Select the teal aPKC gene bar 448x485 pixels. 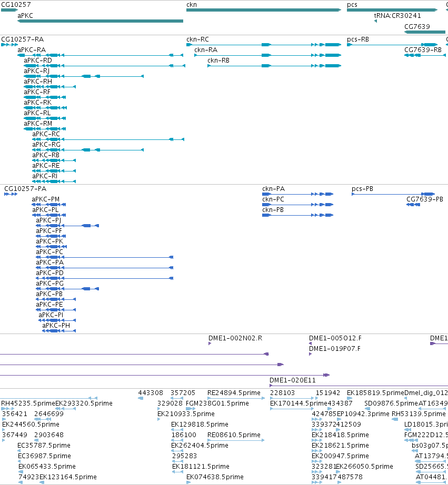(101, 21)
